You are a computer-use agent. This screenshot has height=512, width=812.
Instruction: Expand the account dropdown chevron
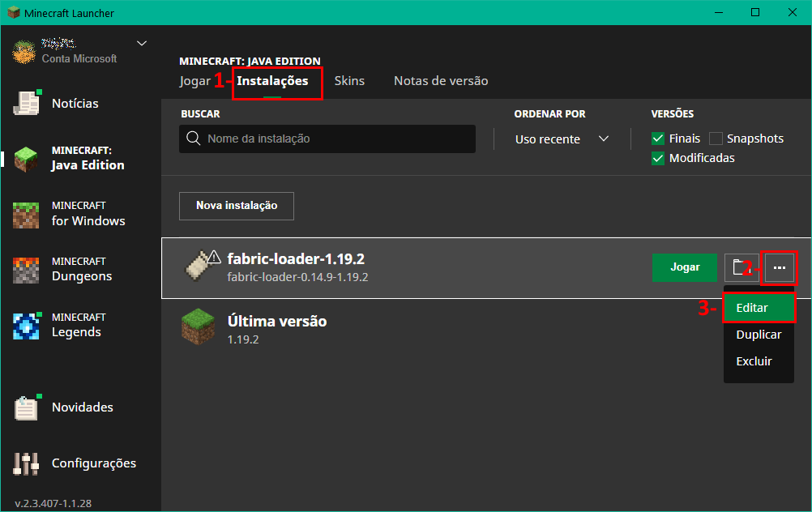[142, 44]
